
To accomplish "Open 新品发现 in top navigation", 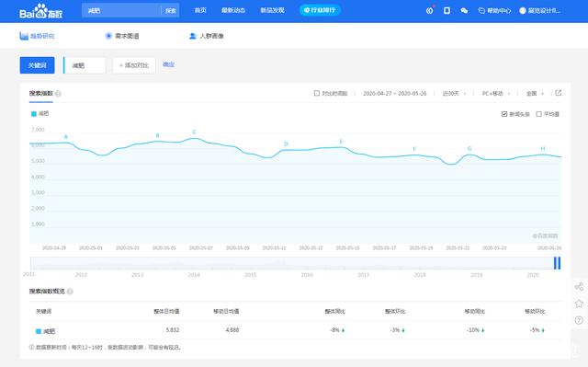I will pyautogui.click(x=272, y=10).
